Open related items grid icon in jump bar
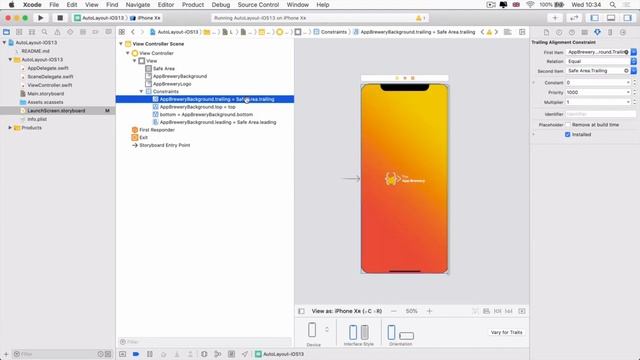The height and width of the screenshot is (360, 640). tap(122, 32)
